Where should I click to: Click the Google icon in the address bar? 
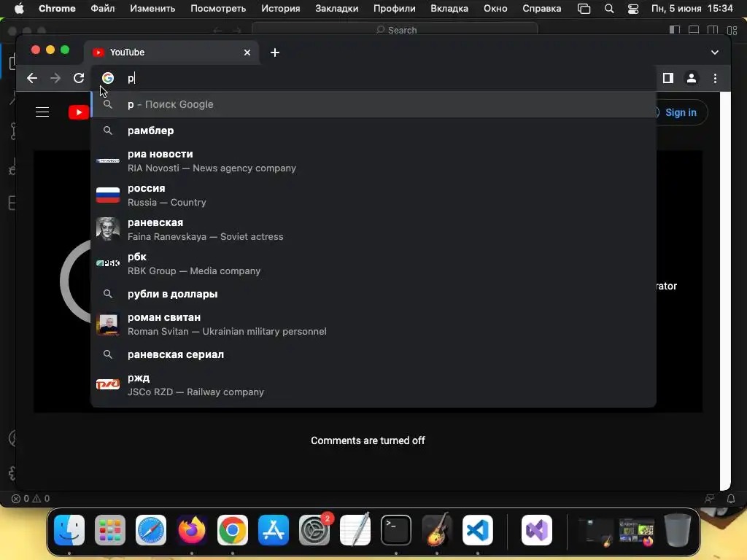point(108,78)
